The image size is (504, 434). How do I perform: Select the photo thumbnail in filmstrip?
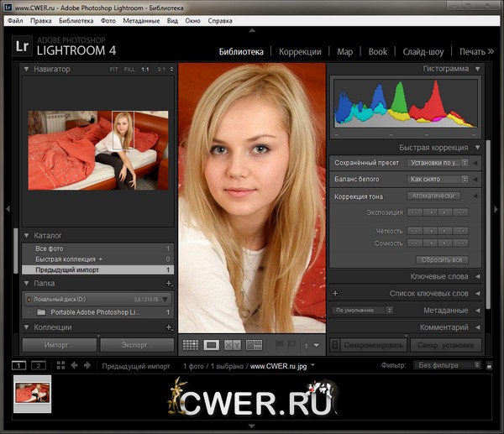click(33, 394)
